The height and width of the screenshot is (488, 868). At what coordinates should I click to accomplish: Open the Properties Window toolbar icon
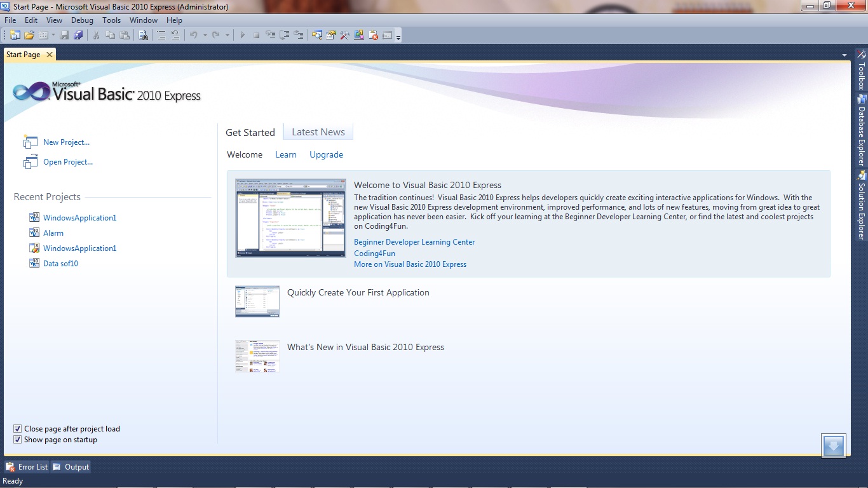coord(331,36)
